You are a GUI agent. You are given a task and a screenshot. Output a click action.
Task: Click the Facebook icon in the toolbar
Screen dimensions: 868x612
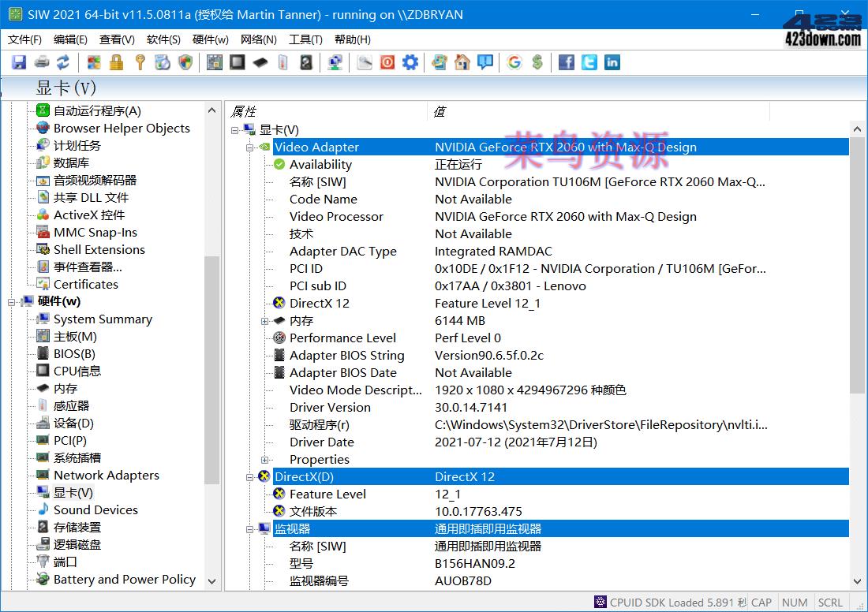point(567,62)
